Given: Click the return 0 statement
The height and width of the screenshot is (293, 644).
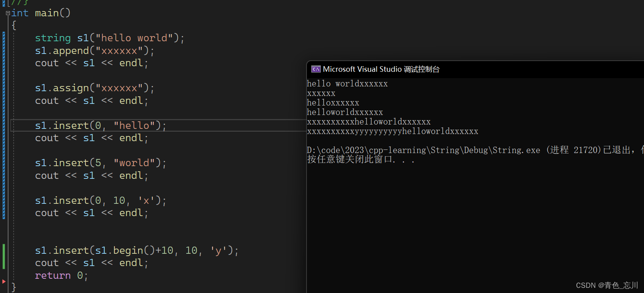Looking at the screenshot, I should pos(61,276).
